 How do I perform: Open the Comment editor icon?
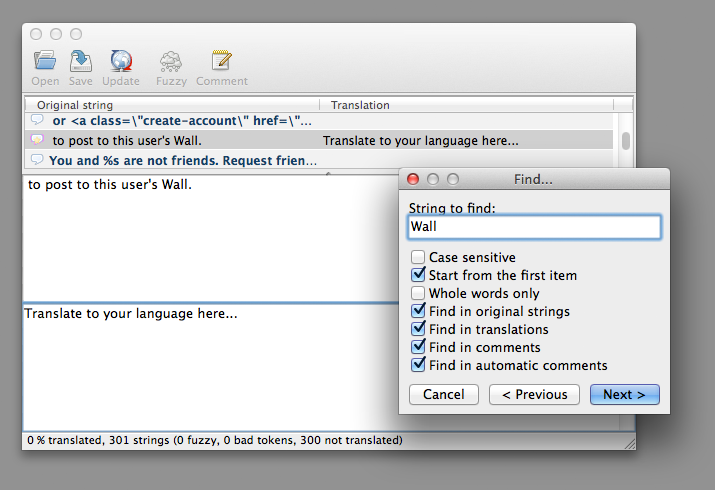tap(221, 62)
